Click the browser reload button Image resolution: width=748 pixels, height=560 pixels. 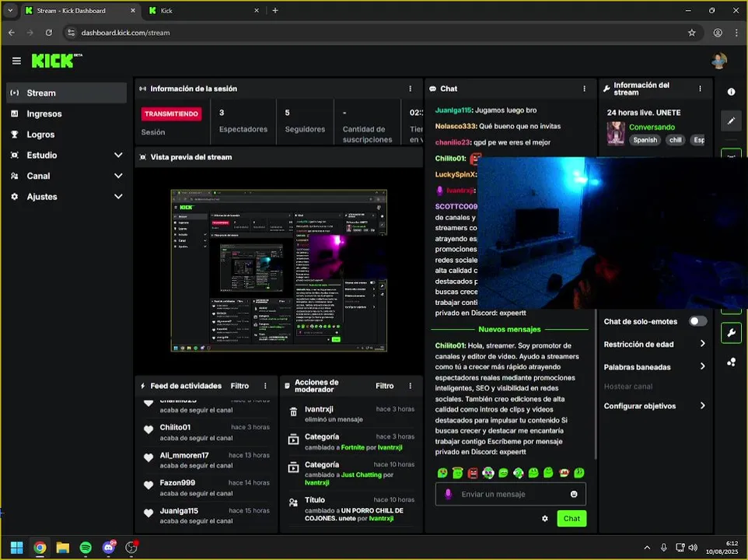click(49, 33)
